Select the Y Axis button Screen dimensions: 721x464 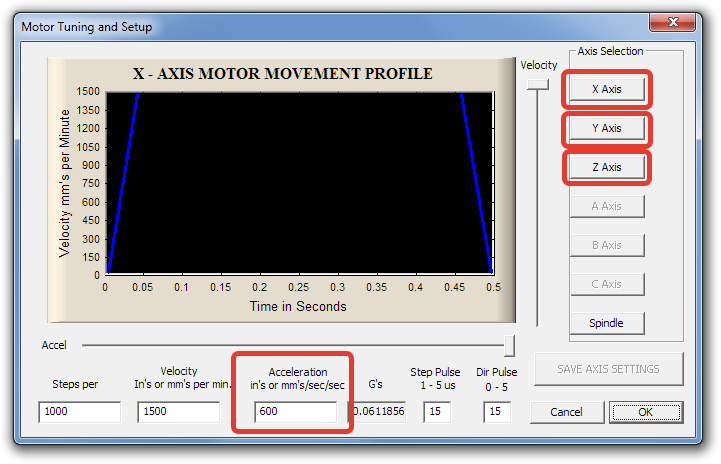pyautogui.click(x=607, y=128)
